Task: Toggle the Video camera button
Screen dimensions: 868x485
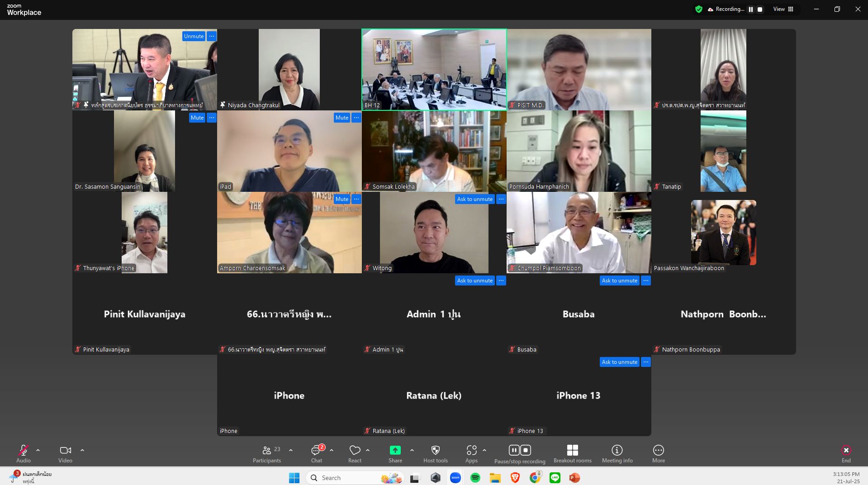Action: 65,453
